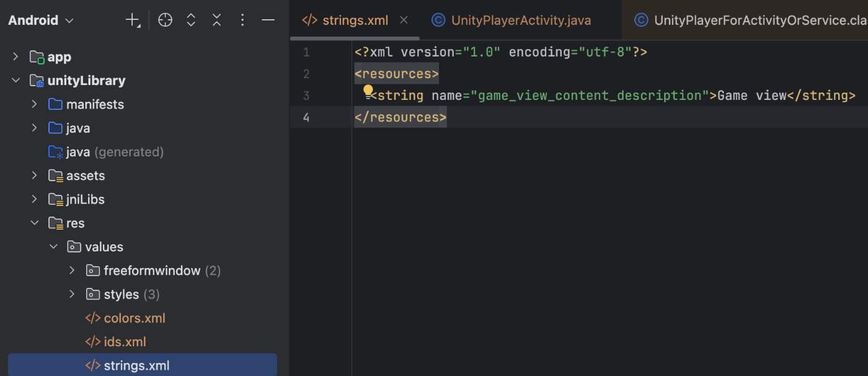This screenshot has width=868, height=376.
Task: Expand the app module folder
Action: [15, 57]
